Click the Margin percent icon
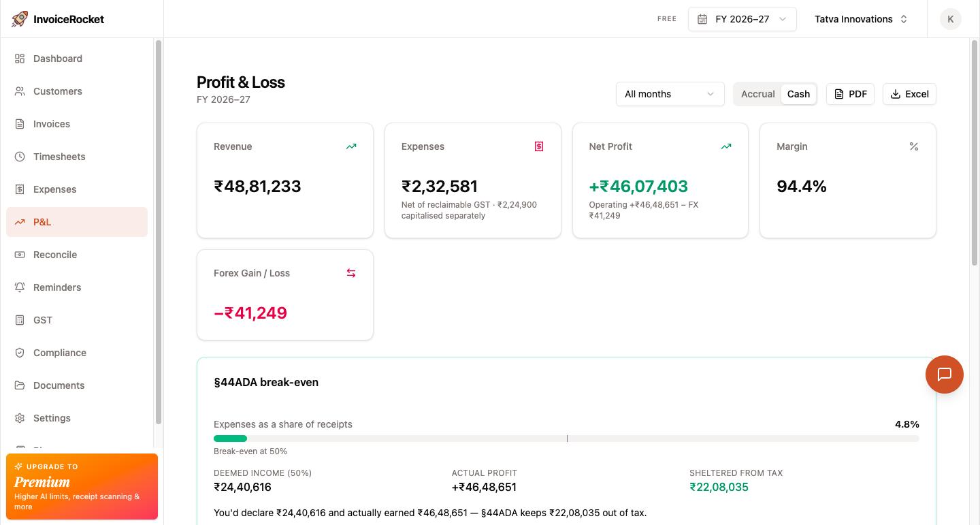Viewport: 980px width, 525px height. (914, 146)
